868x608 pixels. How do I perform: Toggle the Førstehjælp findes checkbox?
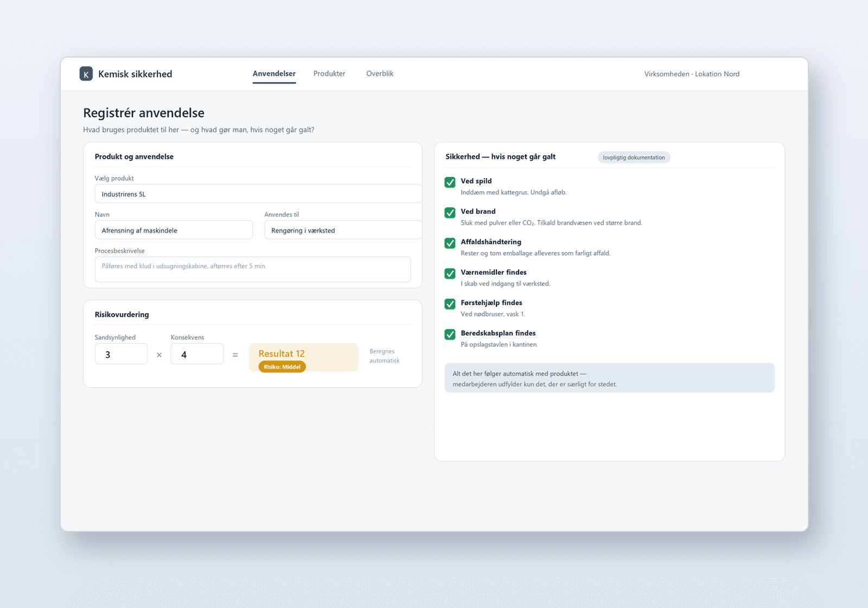point(450,304)
